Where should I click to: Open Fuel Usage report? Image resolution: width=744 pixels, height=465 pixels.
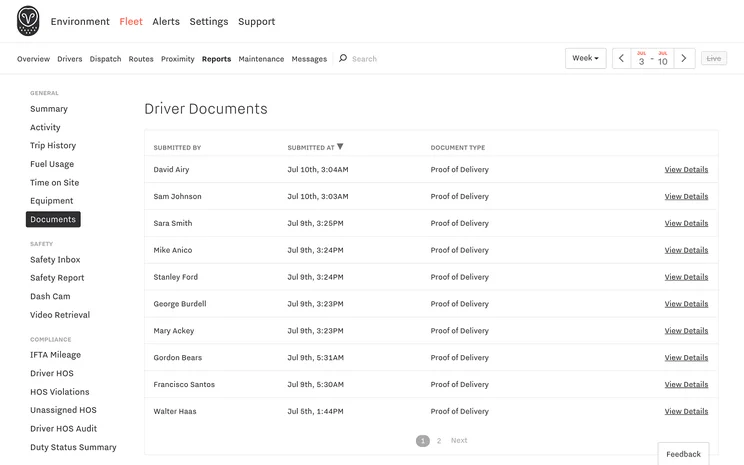[x=52, y=164]
